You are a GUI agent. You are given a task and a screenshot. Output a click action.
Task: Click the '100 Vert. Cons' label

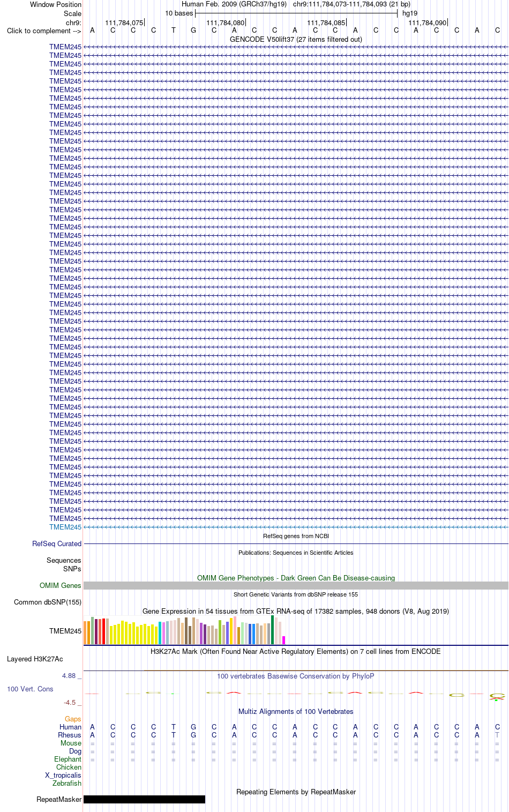(x=30, y=689)
